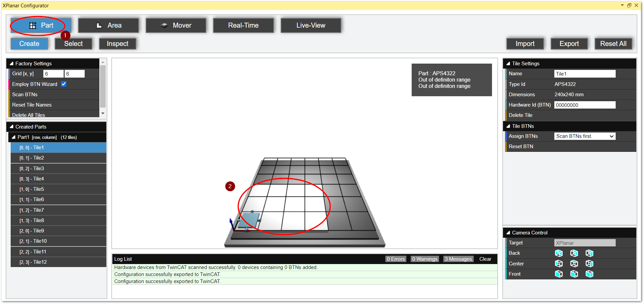Filter log by 0 Warnings
This screenshot has width=644, height=304.
tap(425, 259)
